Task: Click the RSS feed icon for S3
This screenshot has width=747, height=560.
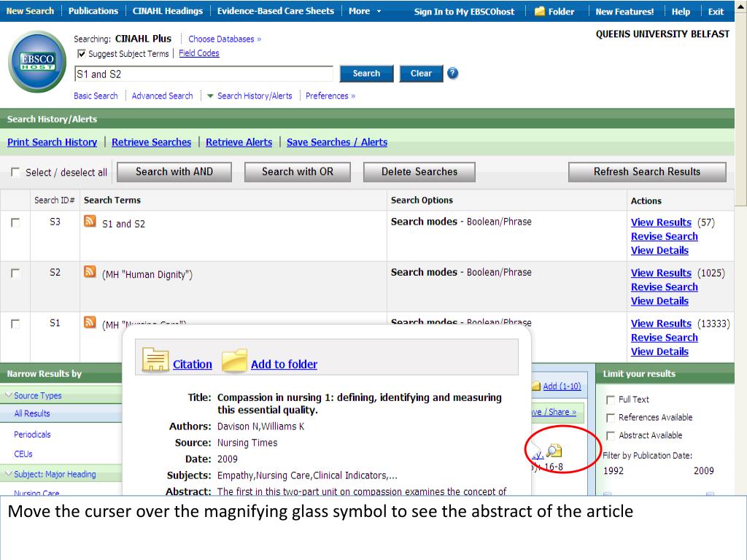Action: coord(90,221)
